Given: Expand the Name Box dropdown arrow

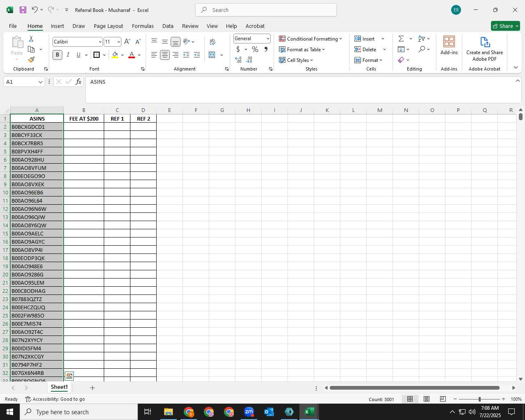Looking at the screenshot, I should 40,82.
